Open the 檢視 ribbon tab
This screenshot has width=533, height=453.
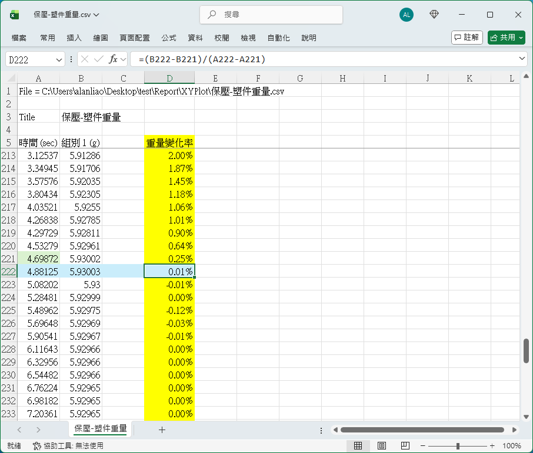coord(248,38)
